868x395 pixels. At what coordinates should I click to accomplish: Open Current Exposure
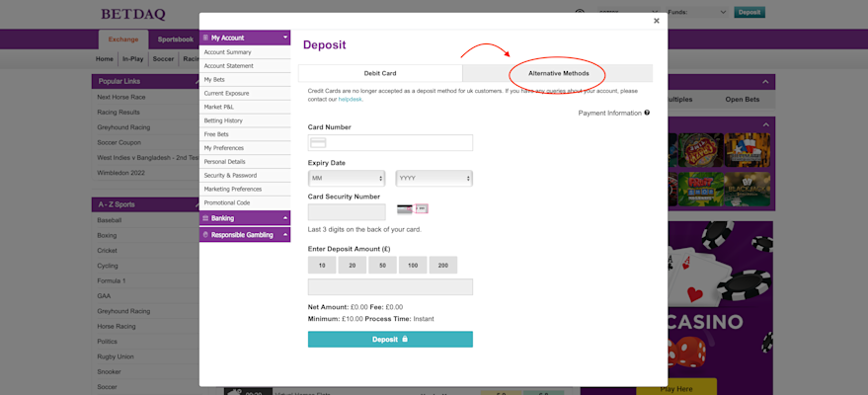(245, 94)
